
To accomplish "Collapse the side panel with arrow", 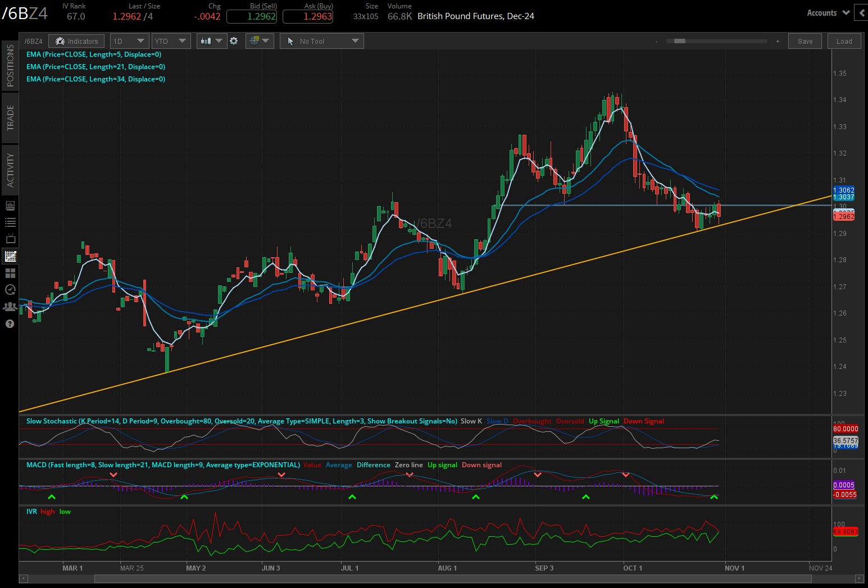I will click(x=861, y=12).
